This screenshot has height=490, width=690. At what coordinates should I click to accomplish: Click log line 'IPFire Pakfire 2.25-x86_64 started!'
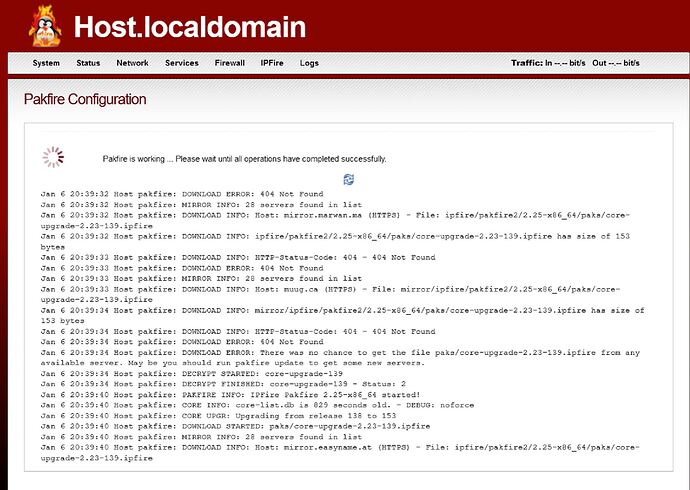coord(230,395)
